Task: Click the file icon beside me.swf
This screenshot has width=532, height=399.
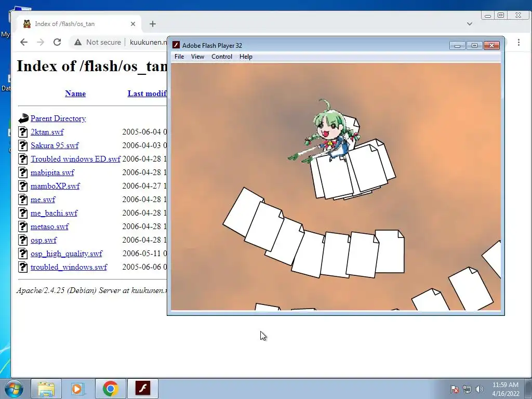Action: tap(23, 199)
